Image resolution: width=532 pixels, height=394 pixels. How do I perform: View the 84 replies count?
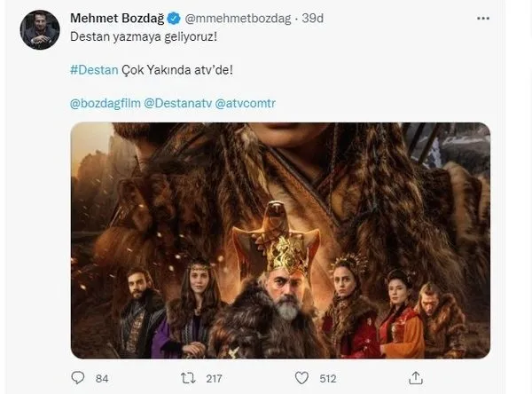click(x=101, y=378)
